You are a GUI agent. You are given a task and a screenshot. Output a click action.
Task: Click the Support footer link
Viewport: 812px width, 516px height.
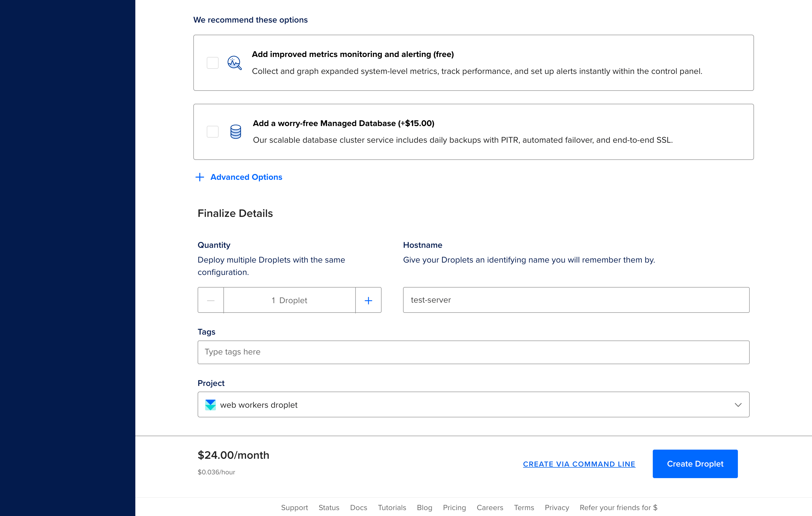[x=294, y=508]
